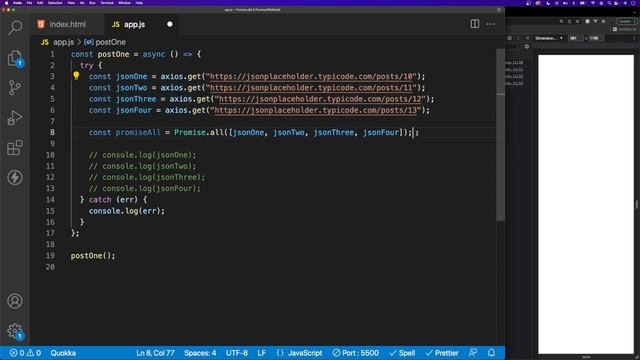Screen dimensions: 640x360
Task: Open the File menu in the menu bar
Action: point(29,3)
